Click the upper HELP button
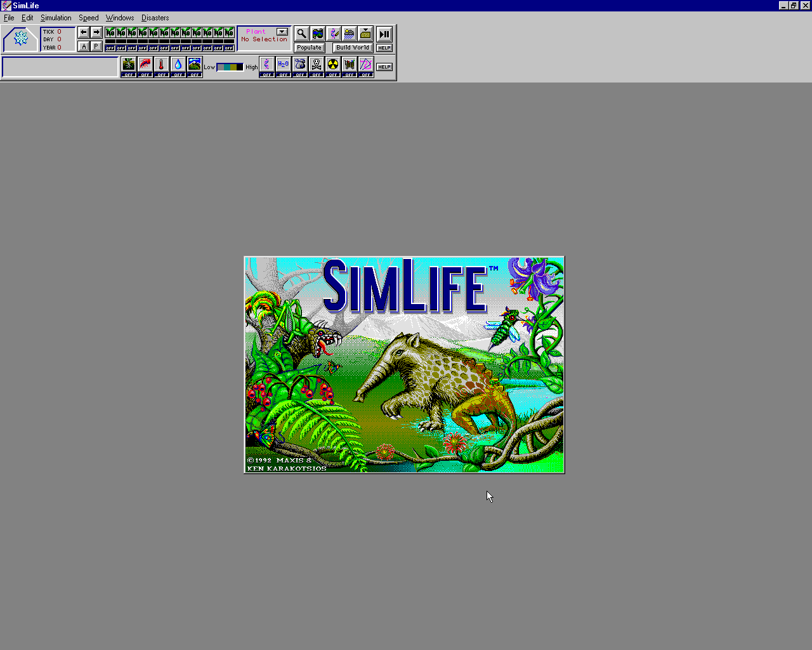The image size is (812, 650). [384, 48]
